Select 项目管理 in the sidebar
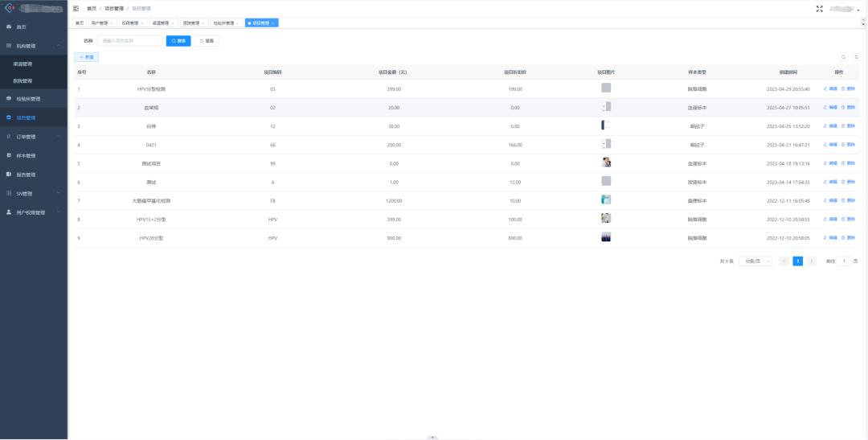Viewport: 868px width, 440px height. coord(33,118)
